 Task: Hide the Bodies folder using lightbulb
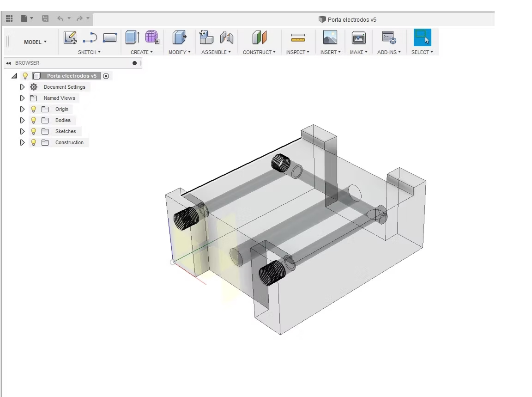34,120
